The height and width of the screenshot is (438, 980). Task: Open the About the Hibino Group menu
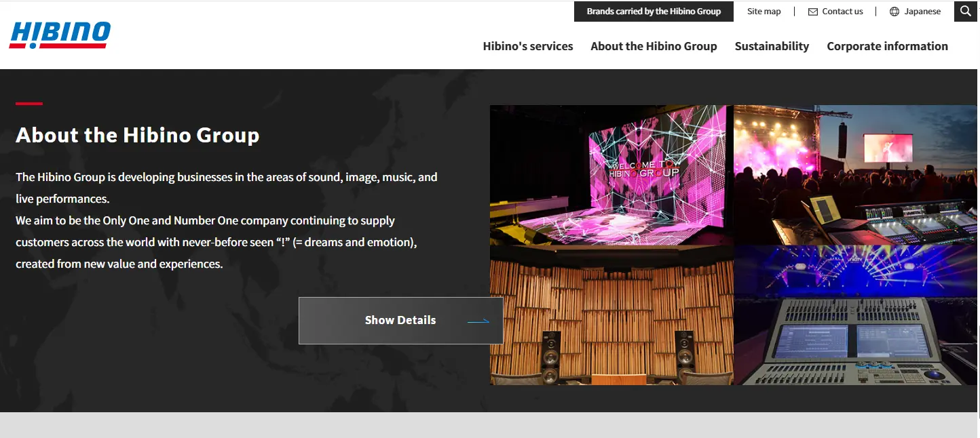[654, 46]
